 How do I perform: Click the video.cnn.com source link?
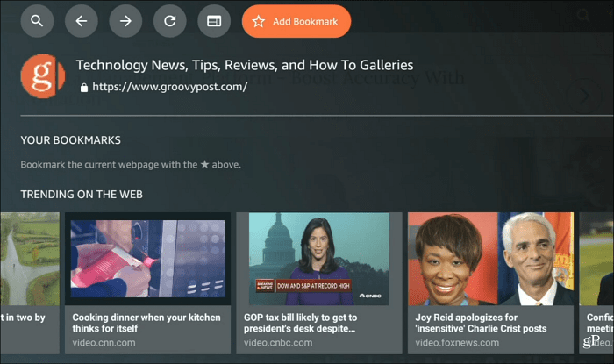(104, 342)
